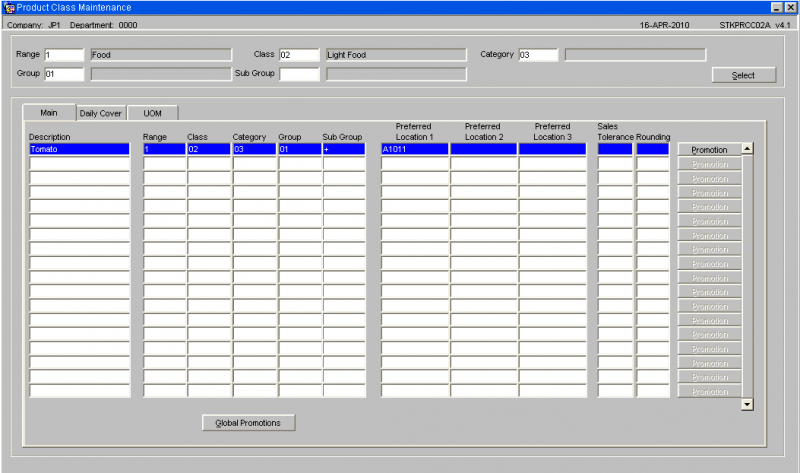Click the header Group field showing 01

point(64,74)
